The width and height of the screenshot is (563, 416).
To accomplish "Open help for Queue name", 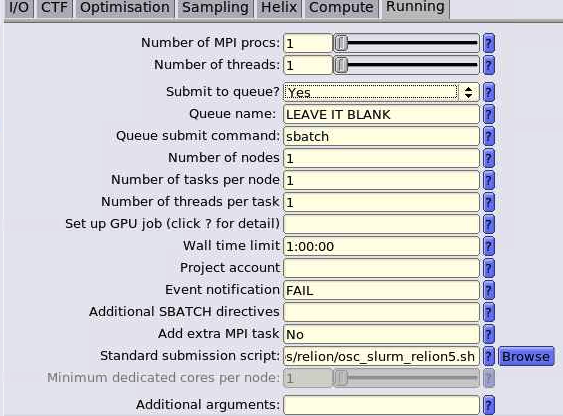I will pos(488,114).
